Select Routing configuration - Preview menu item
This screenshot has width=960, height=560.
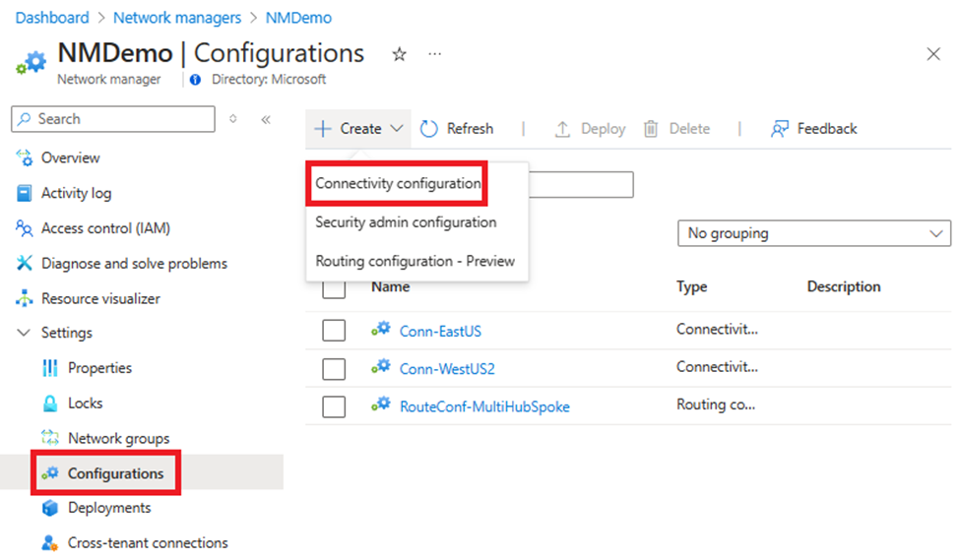coord(415,261)
